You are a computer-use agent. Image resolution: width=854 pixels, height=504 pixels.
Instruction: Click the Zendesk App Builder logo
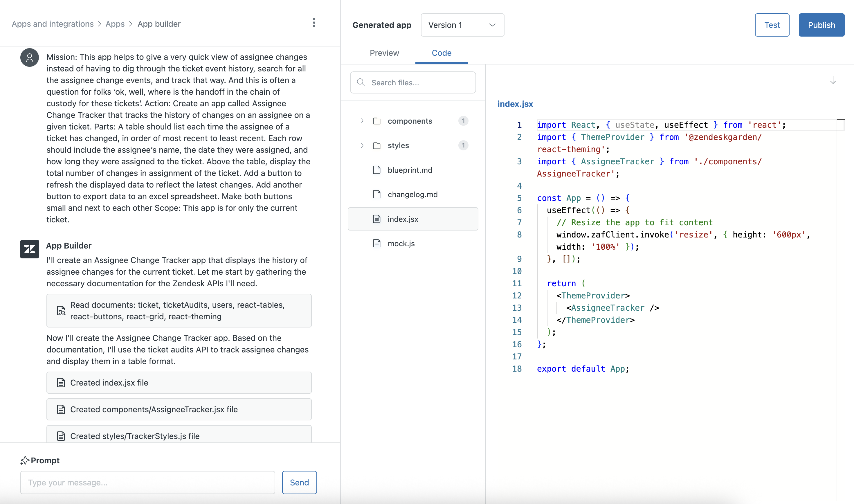tap(30, 249)
